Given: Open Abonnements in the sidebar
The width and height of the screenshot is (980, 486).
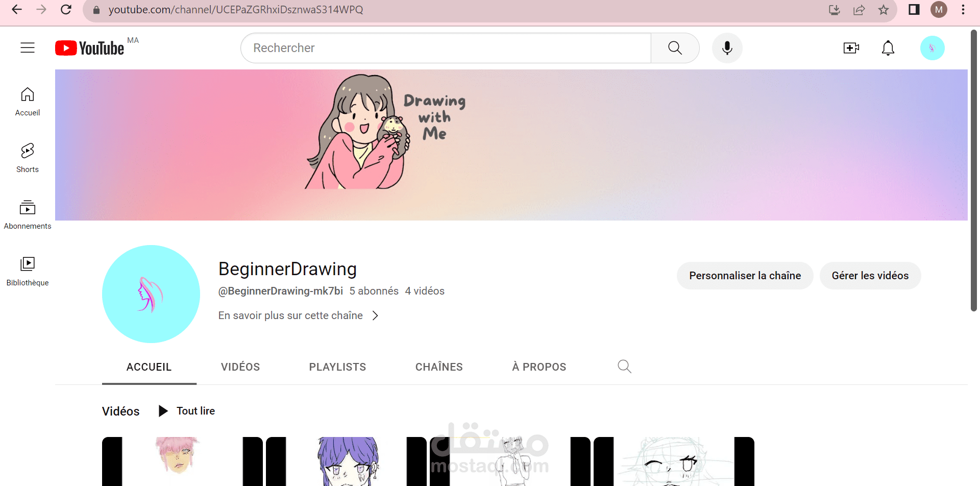Looking at the screenshot, I should pos(28,215).
